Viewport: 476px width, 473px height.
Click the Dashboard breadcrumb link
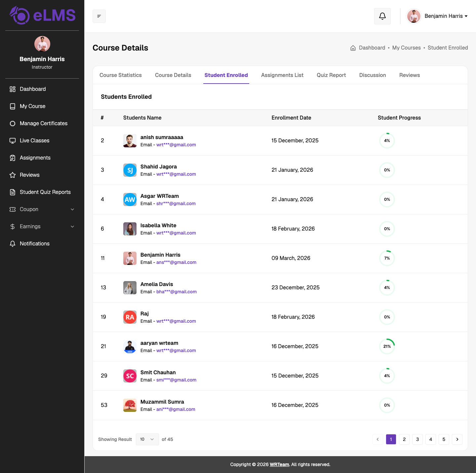point(372,48)
